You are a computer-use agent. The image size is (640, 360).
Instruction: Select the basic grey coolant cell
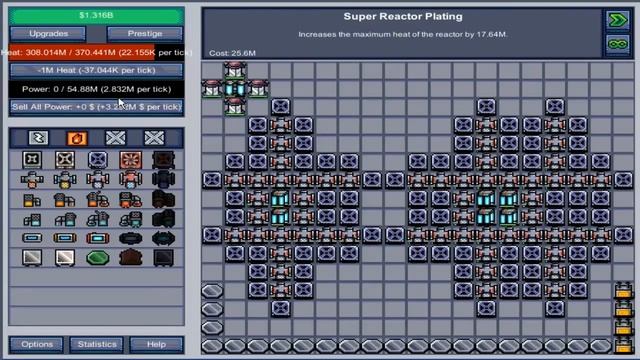tap(32, 238)
